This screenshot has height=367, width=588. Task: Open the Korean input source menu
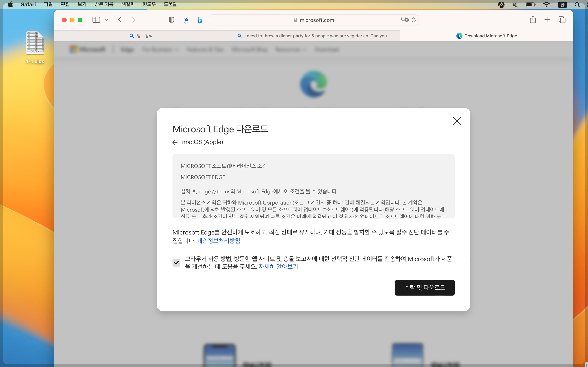click(x=562, y=5)
